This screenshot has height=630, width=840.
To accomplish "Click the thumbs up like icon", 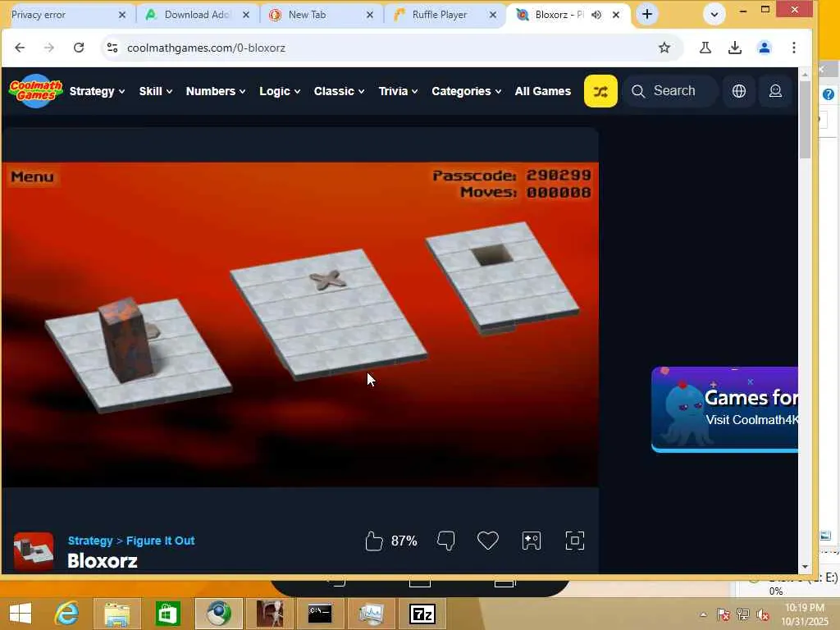I will tap(374, 541).
